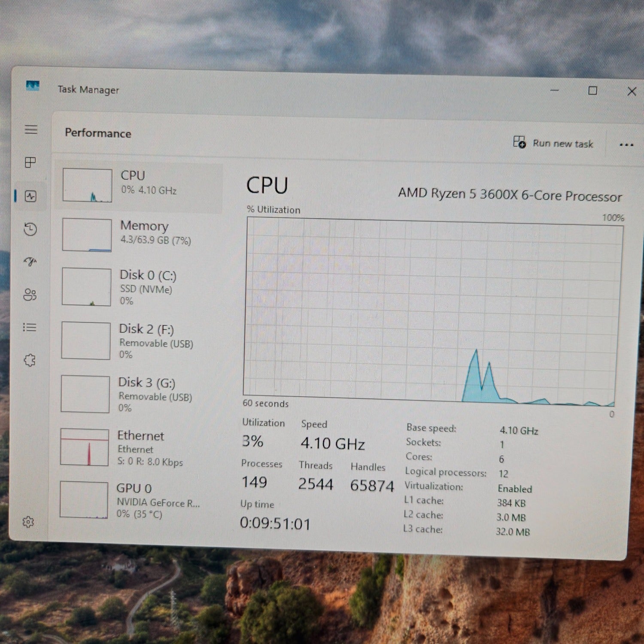Open the Details page list icon
644x644 pixels.
(x=29, y=328)
